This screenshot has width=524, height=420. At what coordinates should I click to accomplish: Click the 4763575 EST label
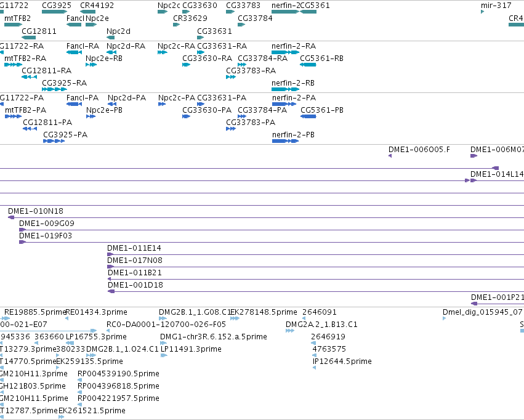(x=329, y=349)
